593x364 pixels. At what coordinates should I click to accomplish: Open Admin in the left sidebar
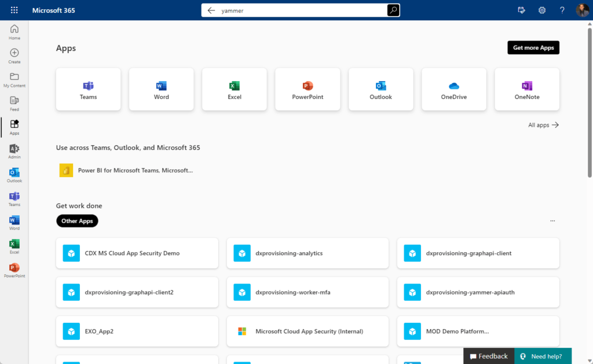point(14,151)
